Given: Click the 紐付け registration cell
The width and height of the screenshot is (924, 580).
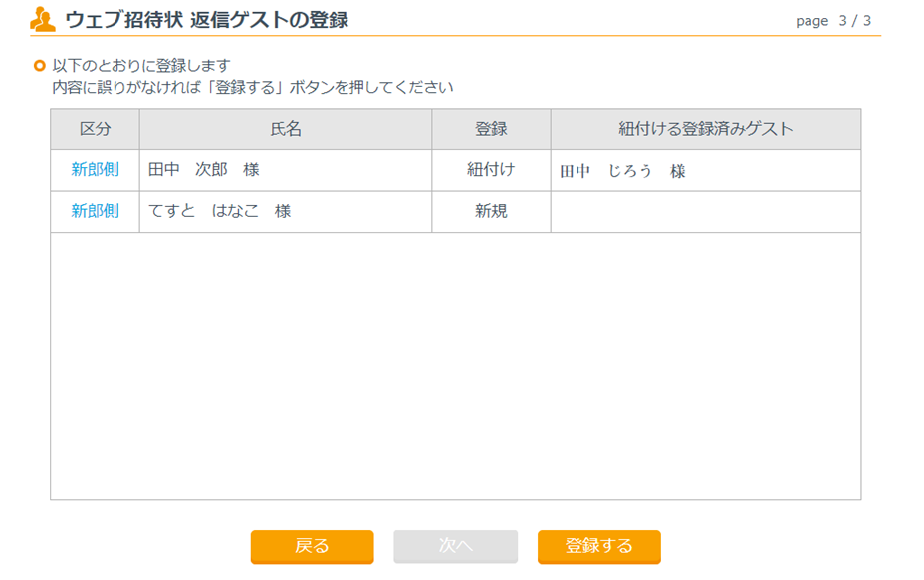Looking at the screenshot, I should point(491,170).
